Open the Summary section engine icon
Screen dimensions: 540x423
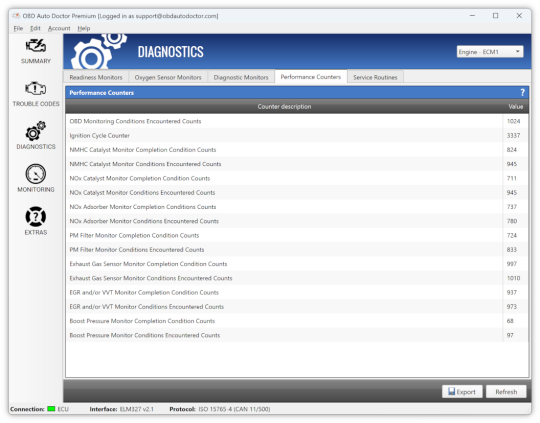click(35, 46)
